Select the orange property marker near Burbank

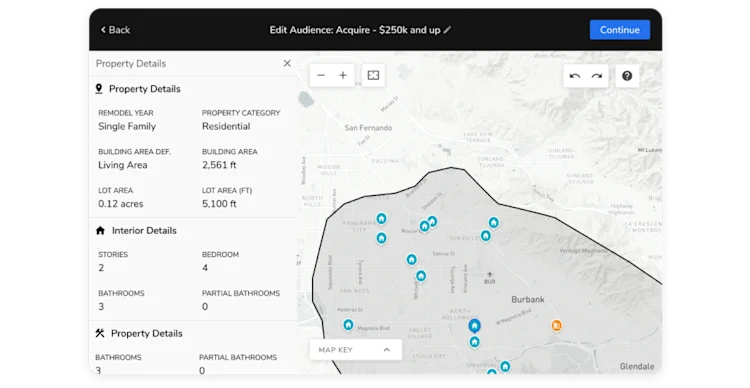pyautogui.click(x=556, y=326)
